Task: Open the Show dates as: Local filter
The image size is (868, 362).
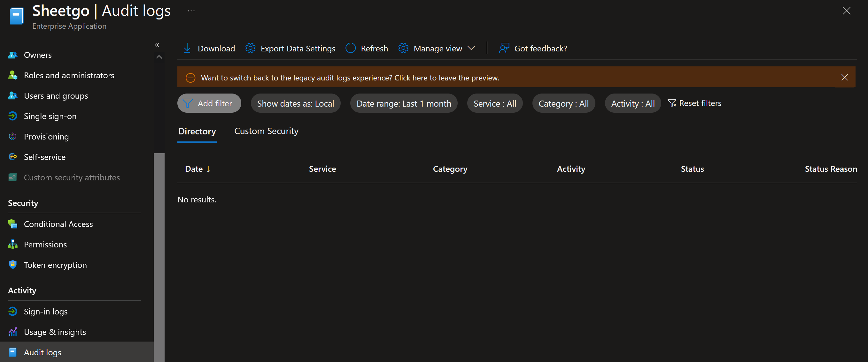Action: click(296, 103)
